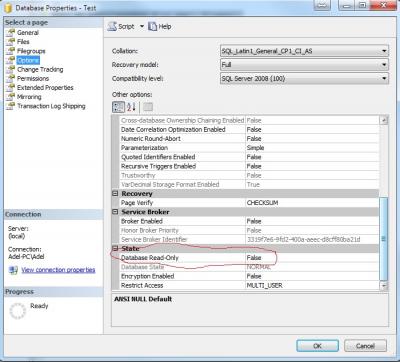Image resolution: width=400 pixels, height=362 pixels.
Task: Collapse the State section
Action: coord(115,248)
